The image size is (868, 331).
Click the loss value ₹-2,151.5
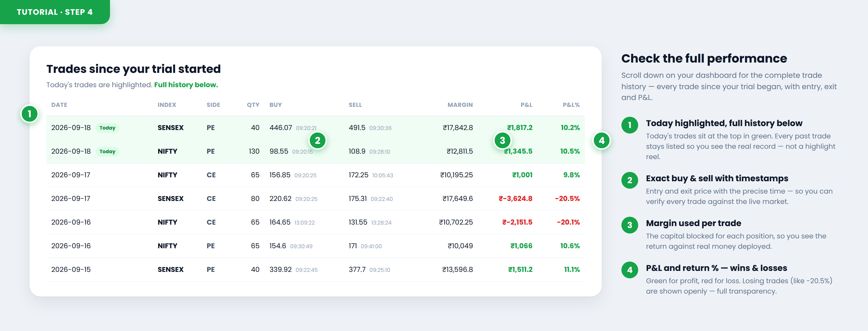[517, 222]
